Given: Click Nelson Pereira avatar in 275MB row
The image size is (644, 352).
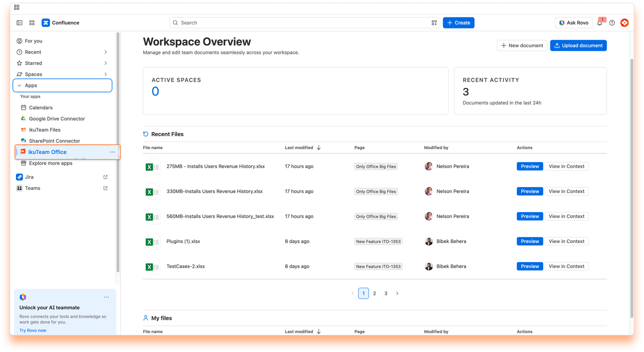Looking at the screenshot, I should click(x=429, y=166).
